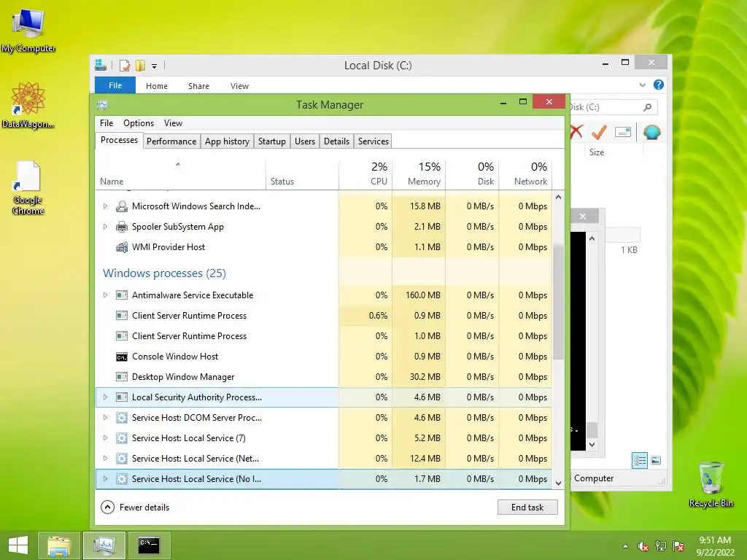Click the Windows Start button
The width and height of the screenshot is (747, 560).
[18, 545]
